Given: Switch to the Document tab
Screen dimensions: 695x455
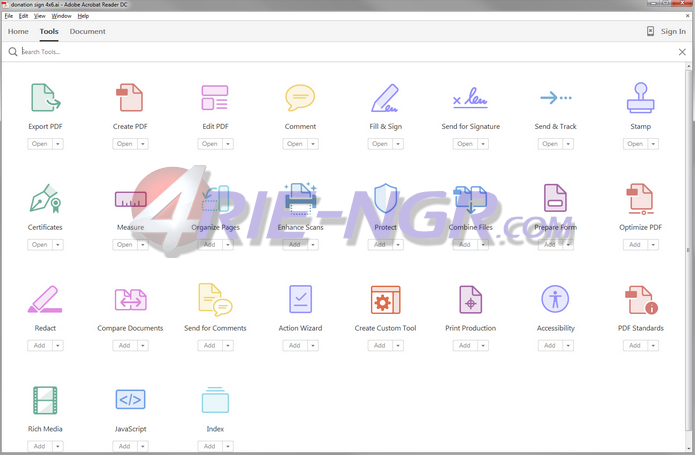Looking at the screenshot, I should [x=87, y=31].
